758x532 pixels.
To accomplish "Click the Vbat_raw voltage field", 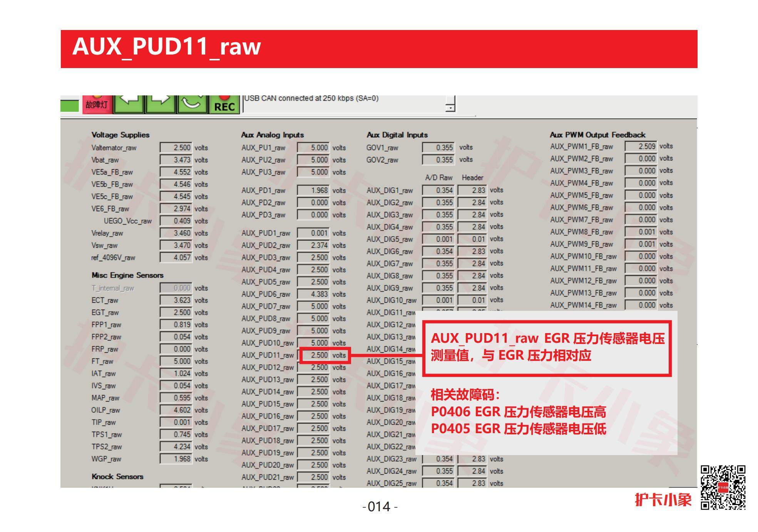I will pyautogui.click(x=176, y=160).
